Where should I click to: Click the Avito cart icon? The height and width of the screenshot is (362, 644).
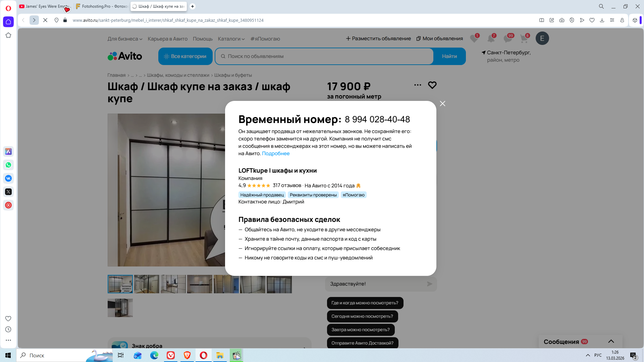click(x=524, y=39)
